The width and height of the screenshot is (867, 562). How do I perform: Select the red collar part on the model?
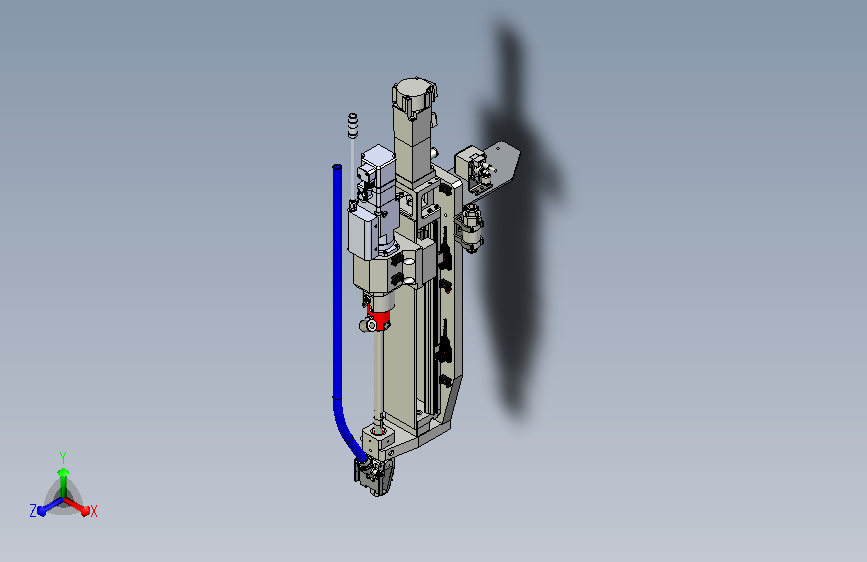pos(379,321)
